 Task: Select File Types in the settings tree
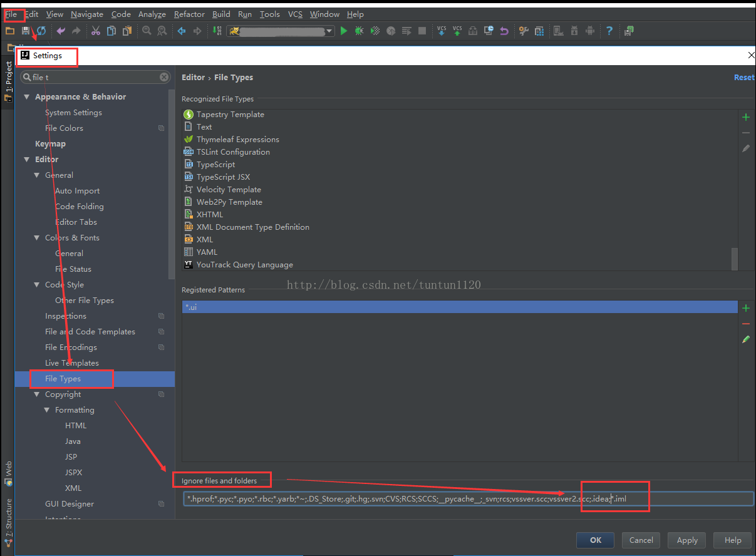[x=95, y=379]
